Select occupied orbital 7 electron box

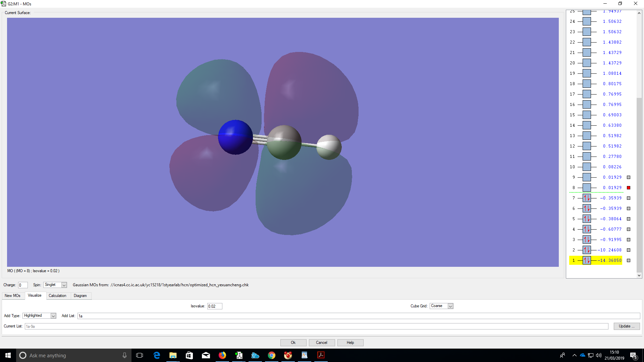[x=587, y=198]
